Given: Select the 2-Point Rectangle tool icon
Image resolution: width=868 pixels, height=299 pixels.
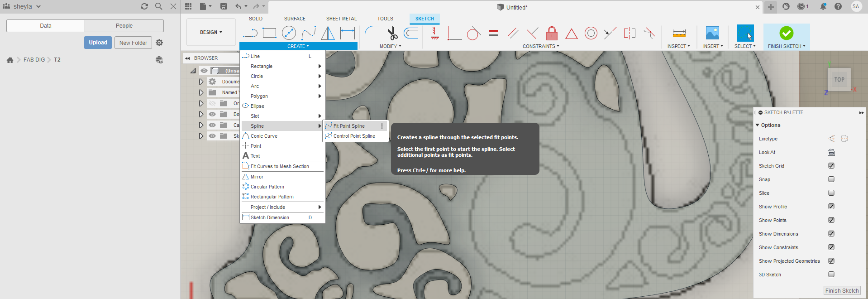Looking at the screenshot, I should pos(269,33).
